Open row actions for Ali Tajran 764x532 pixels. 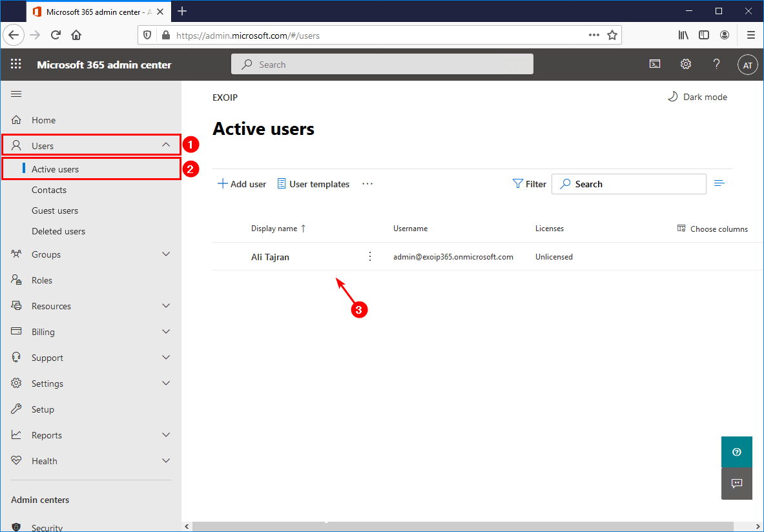(370, 256)
